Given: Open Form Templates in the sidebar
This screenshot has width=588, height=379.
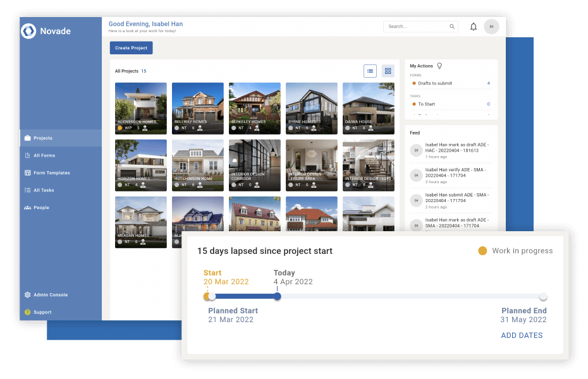Looking at the screenshot, I should click(x=51, y=172).
